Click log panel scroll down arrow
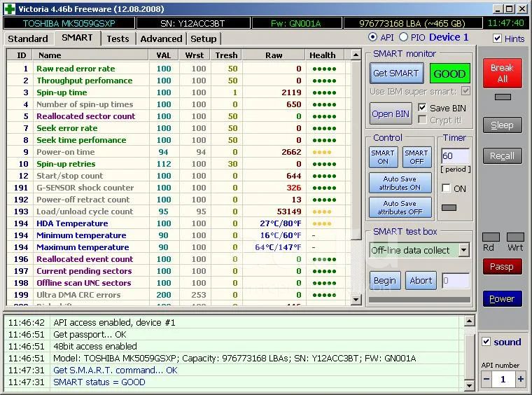 (x=469, y=385)
